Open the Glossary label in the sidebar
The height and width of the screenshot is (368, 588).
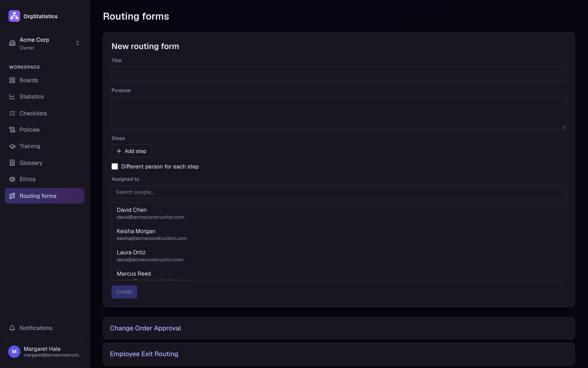[x=31, y=163]
